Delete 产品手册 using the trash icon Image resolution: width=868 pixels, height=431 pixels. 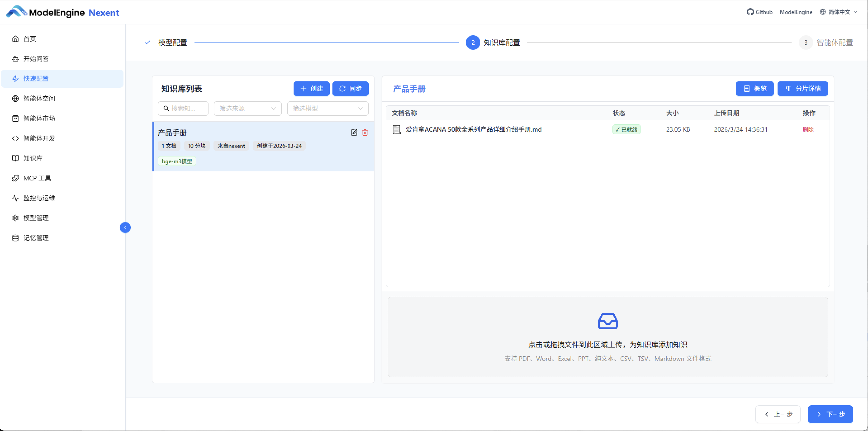pos(365,133)
